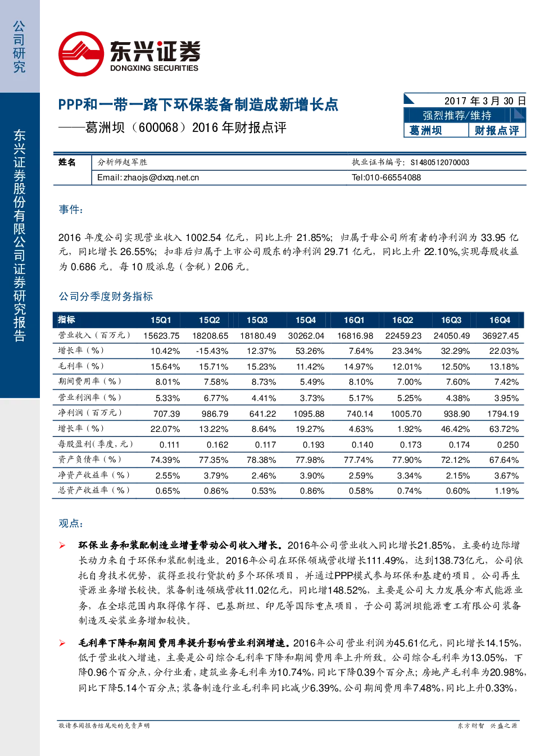This screenshot has width=558, height=756.
Task: Click the blue triangle beside the date
Action: tap(409, 99)
